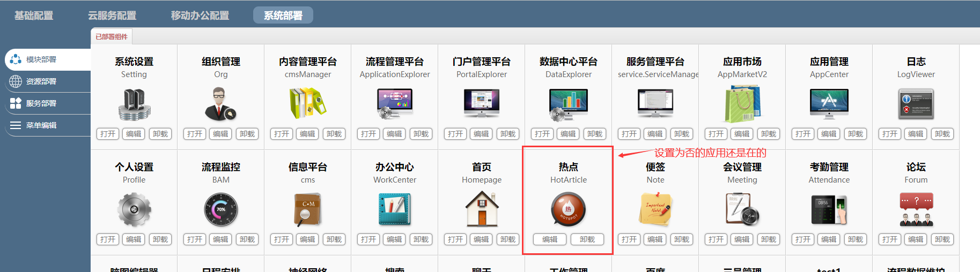980x272 pixels.
Task: Switch to 云服务配置 tab
Action: point(112,16)
